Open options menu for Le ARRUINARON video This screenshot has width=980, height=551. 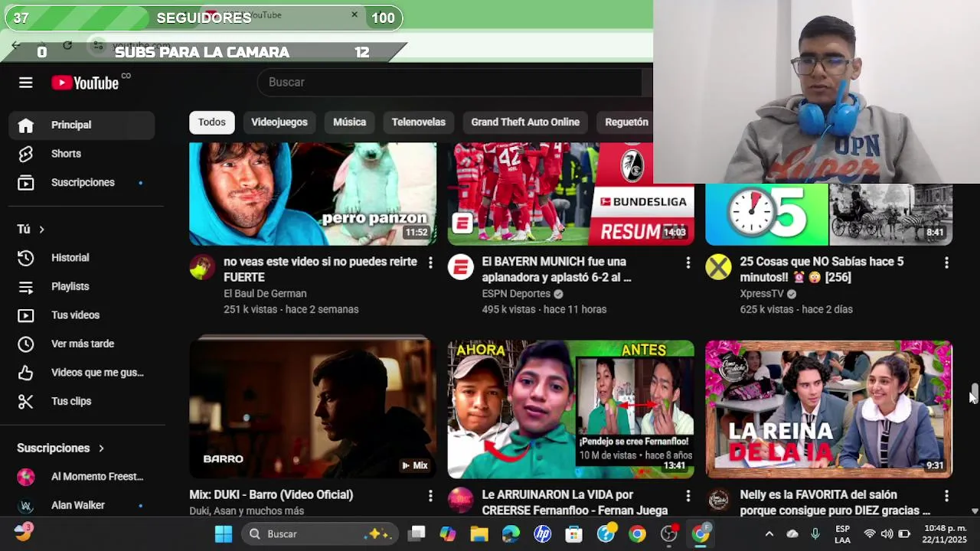688,496
